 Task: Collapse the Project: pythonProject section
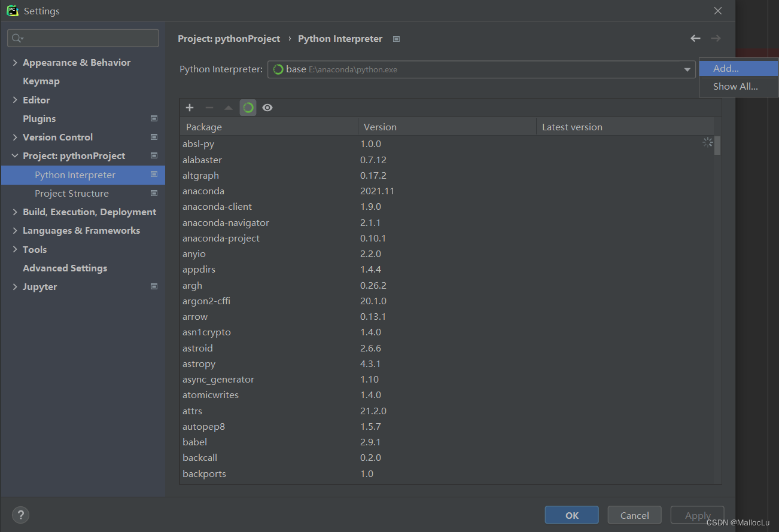coord(15,155)
